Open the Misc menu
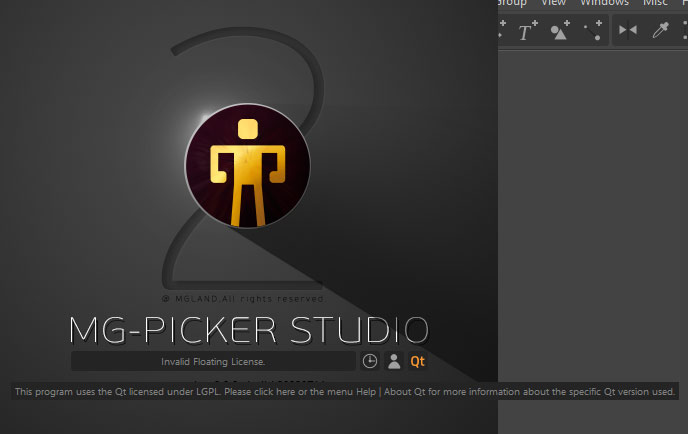Image resolution: width=688 pixels, height=434 pixels. pyautogui.click(x=655, y=3)
